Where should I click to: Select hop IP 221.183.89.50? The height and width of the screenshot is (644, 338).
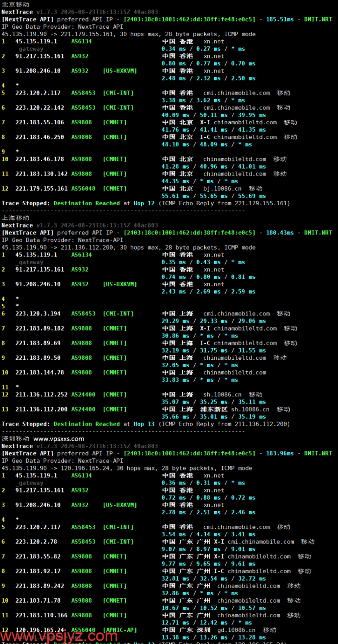point(38,358)
